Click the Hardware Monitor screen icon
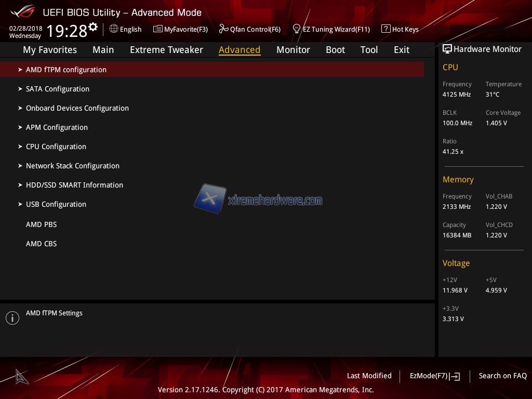Screen dimensions: 532x399 pos(447,49)
